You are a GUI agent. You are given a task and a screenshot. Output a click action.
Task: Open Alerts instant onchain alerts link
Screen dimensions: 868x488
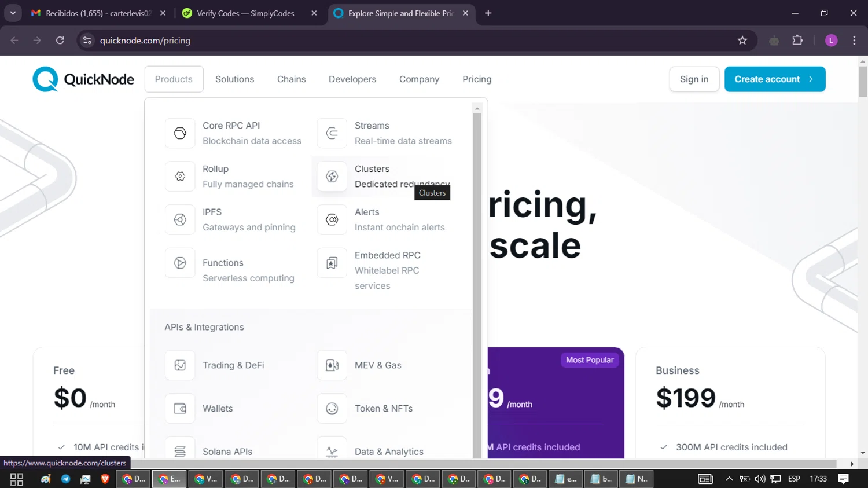[x=399, y=219]
